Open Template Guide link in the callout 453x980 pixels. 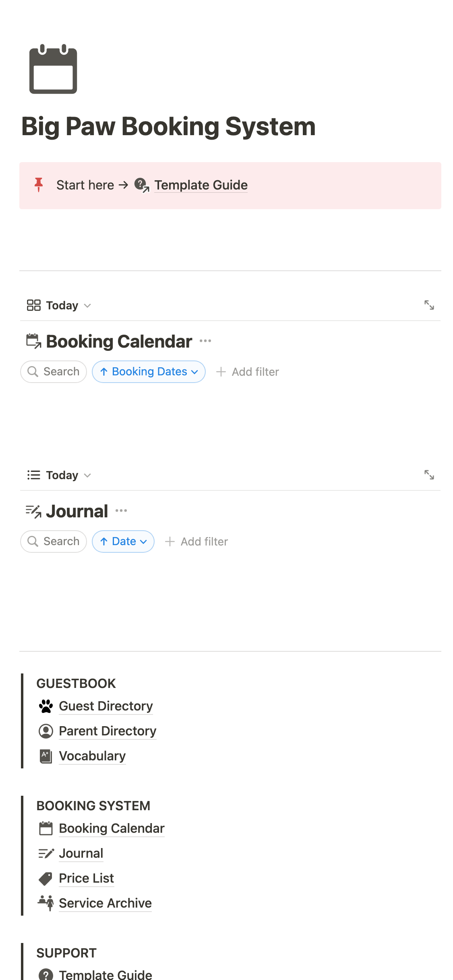tap(201, 185)
